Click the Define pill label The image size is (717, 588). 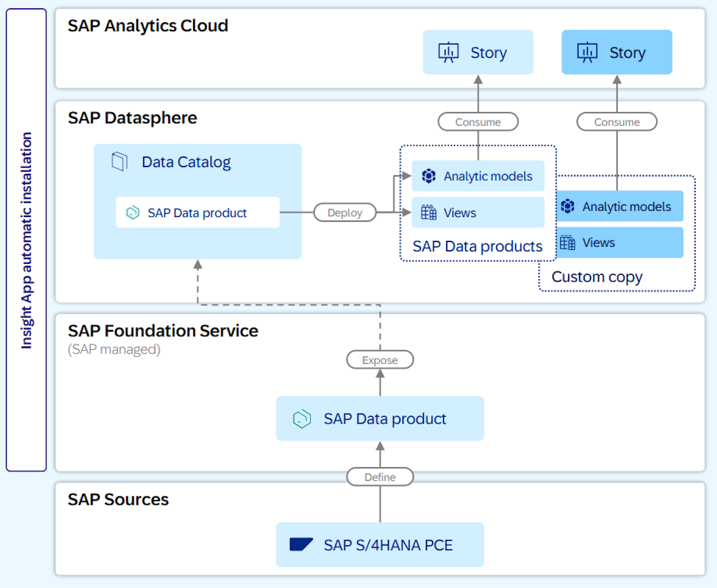click(380, 477)
